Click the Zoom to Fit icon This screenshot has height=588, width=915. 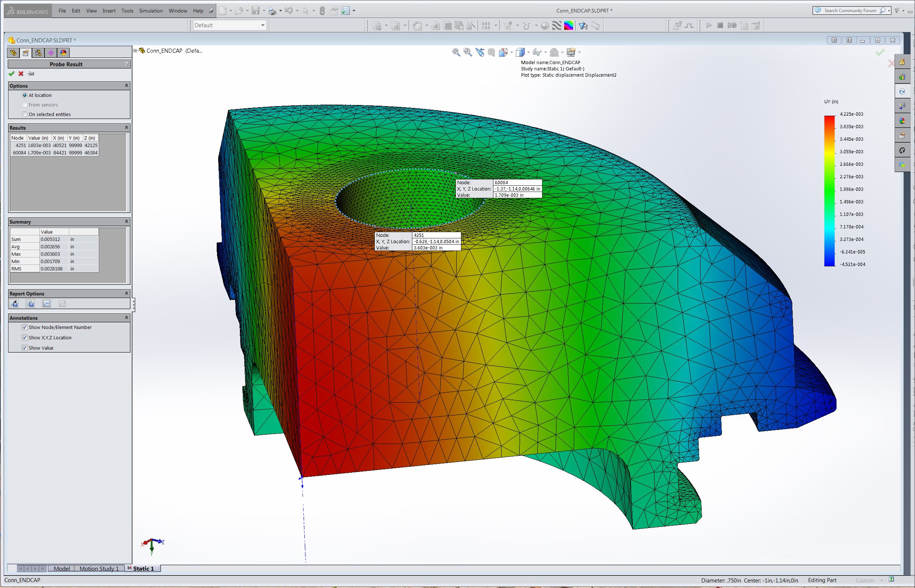click(x=456, y=52)
